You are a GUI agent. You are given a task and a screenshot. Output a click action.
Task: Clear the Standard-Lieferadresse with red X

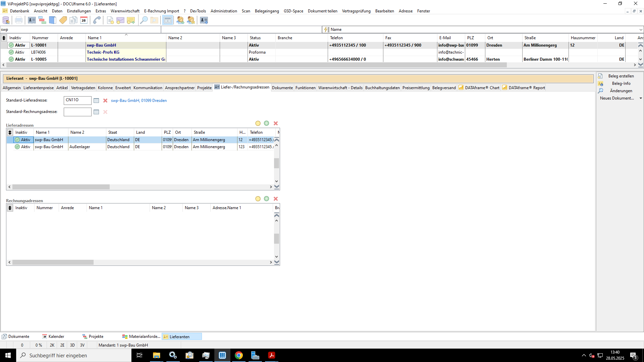pyautogui.click(x=105, y=101)
